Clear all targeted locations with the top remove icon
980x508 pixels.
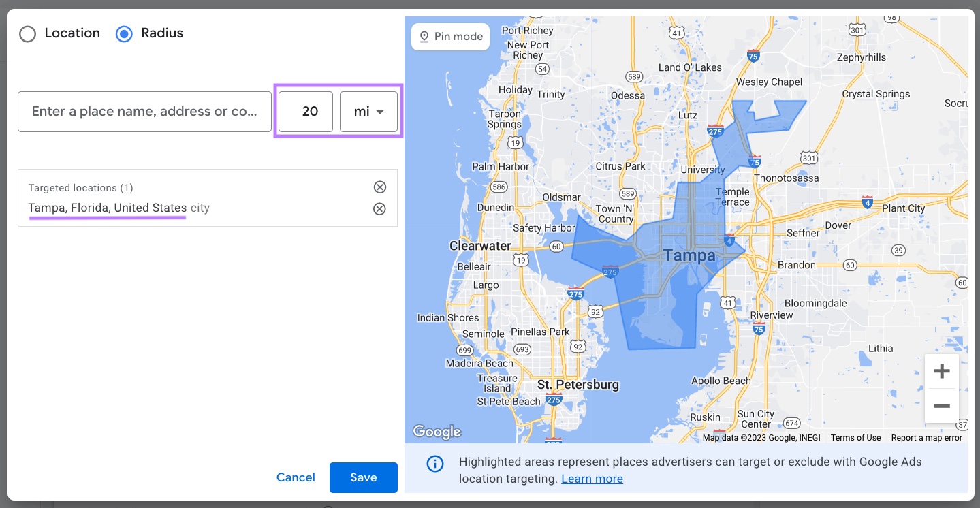click(x=379, y=187)
